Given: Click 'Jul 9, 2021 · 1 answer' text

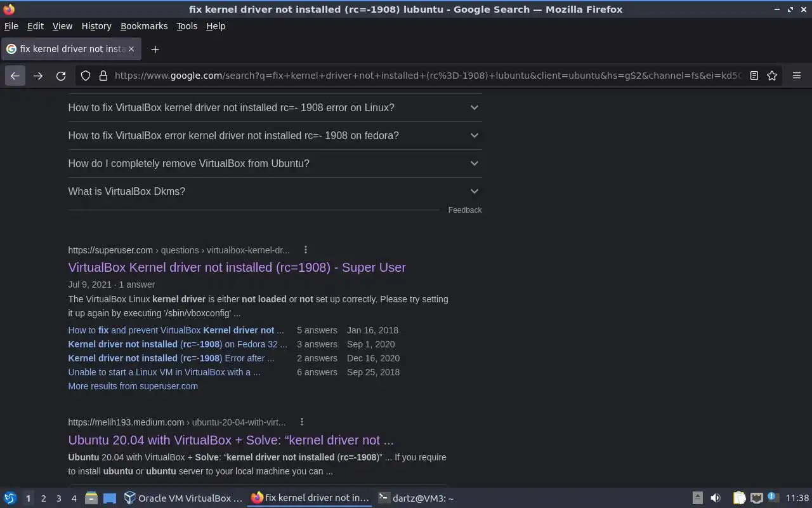Looking at the screenshot, I should click(112, 284).
